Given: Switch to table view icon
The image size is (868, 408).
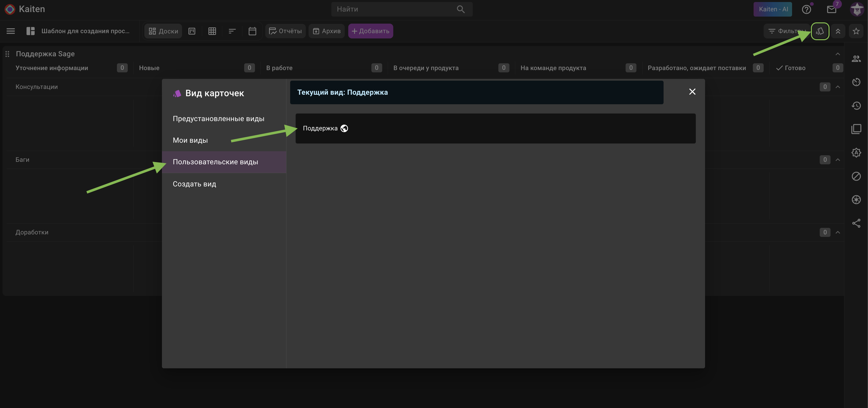Looking at the screenshot, I should click(x=212, y=31).
